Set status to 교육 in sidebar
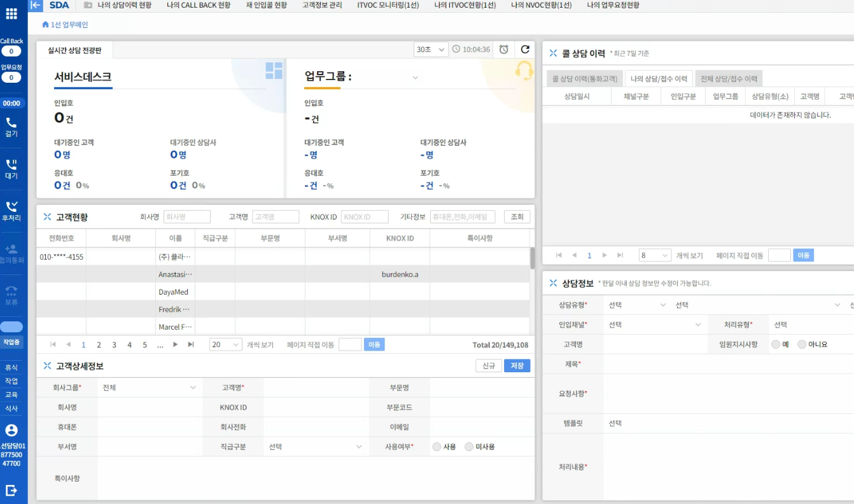The width and height of the screenshot is (854, 504). point(11,395)
